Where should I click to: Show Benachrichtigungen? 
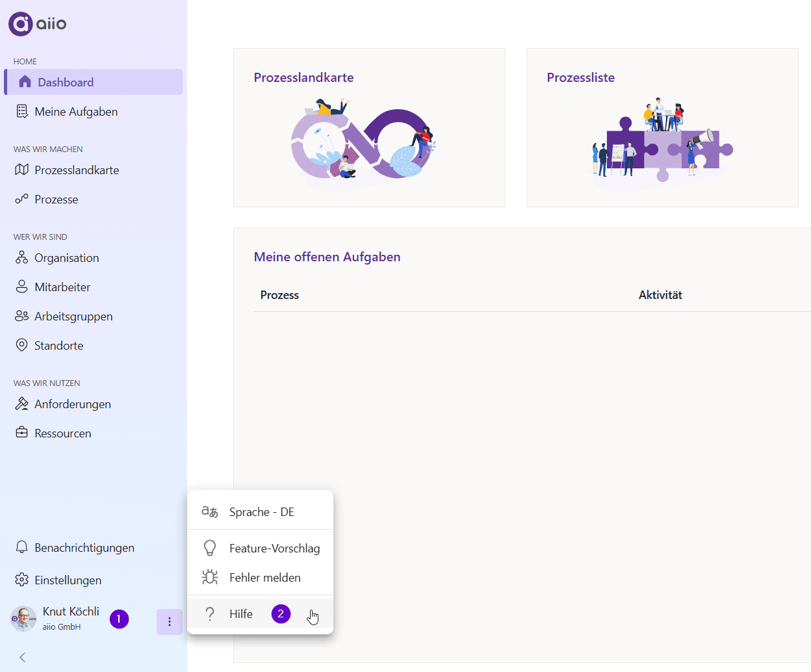point(94,547)
